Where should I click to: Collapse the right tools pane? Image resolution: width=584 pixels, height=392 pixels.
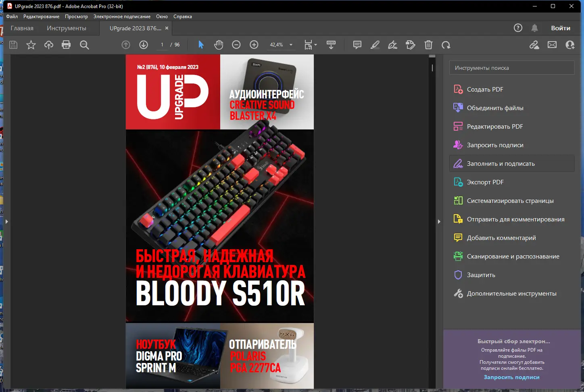coord(439,221)
